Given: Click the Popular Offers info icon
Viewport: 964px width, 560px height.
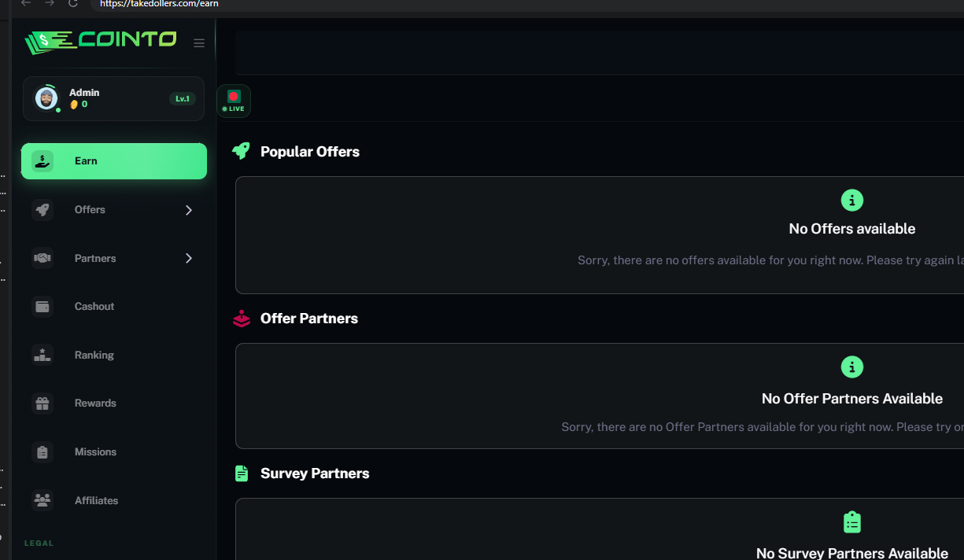Looking at the screenshot, I should (x=851, y=201).
